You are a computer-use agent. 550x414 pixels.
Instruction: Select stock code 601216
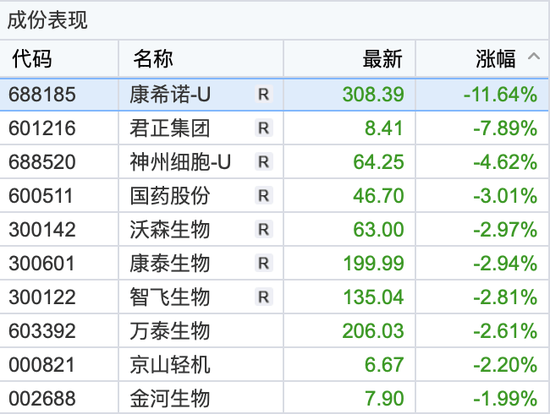pos(42,128)
